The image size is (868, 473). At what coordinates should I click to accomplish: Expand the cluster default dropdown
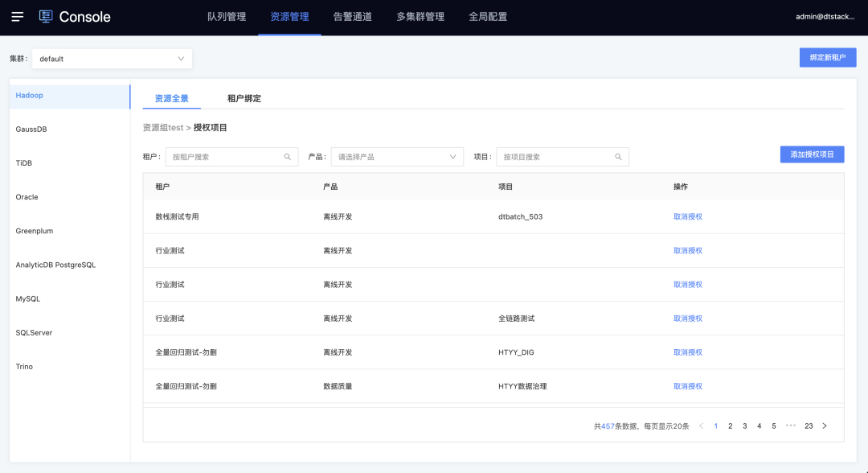click(x=112, y=59)
